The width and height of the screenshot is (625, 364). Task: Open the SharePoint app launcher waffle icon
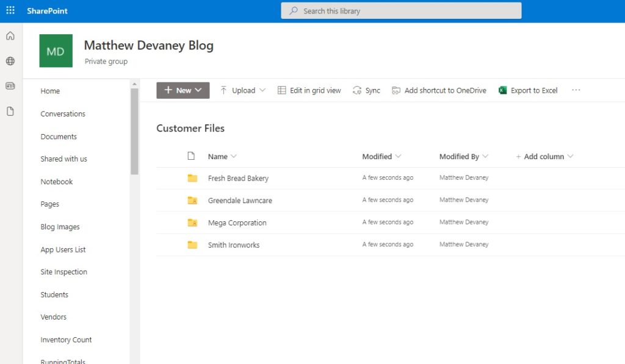[x=10, y=10]
